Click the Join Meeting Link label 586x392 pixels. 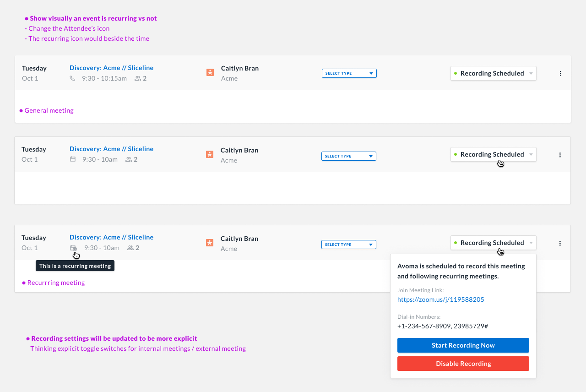[421, 290]
